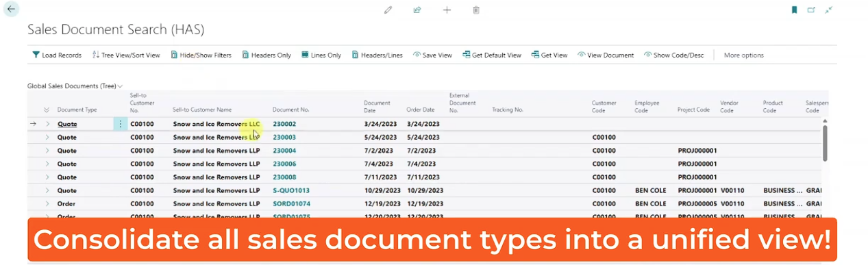This screenshot has height=265, width=868.
Task: Open row actions menu for 230002
Action: [120, 124]
